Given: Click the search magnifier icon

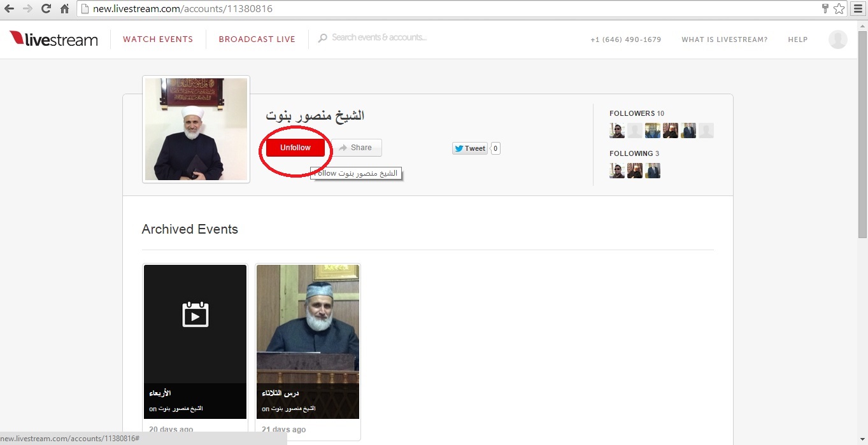Looking at the screenshot, I should pos(323,38).
